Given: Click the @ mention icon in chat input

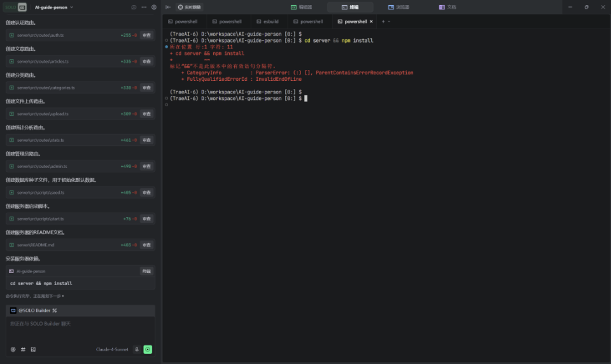Looking at the screenshot, I should [13, 349].
